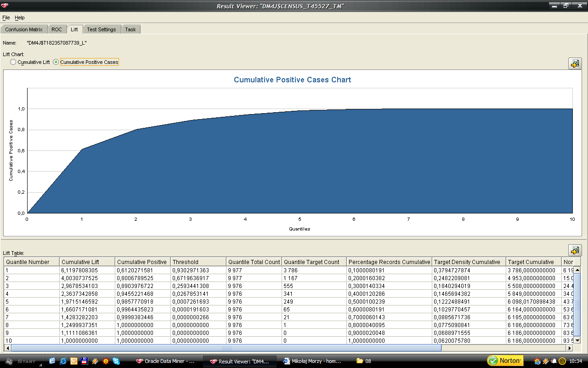Click the Cumulative Lift column header
The image size is (588, 368).
click(87, 262)
